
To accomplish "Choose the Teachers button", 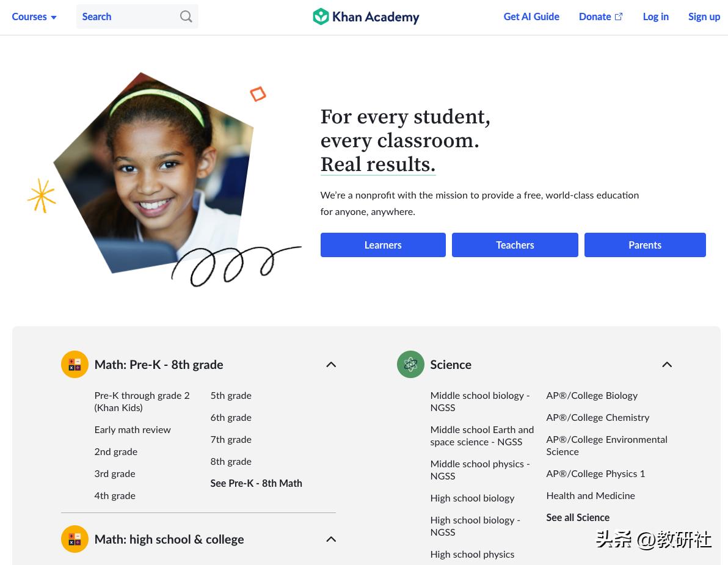I will [515, 245].
